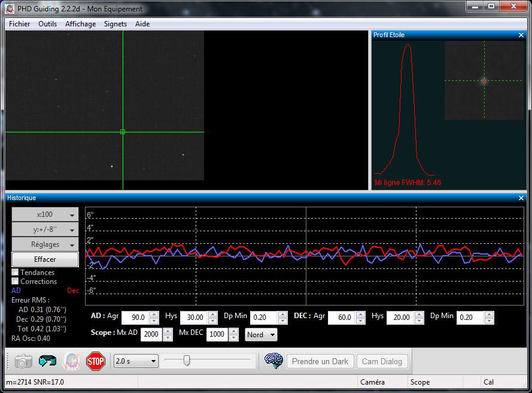This screenshot has width=532, height=393.
Task: Open the Signets menu
Action: (x=115, y=24)
